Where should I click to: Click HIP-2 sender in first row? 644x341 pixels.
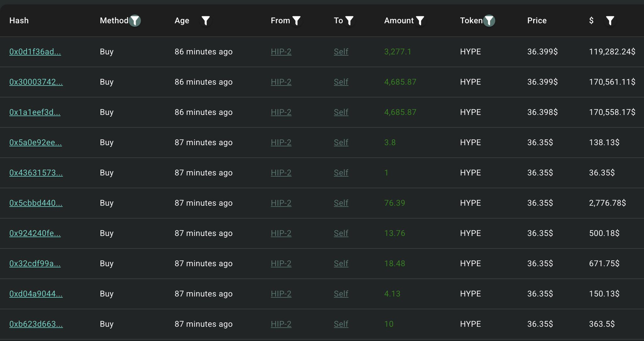[x=281, y=52]
